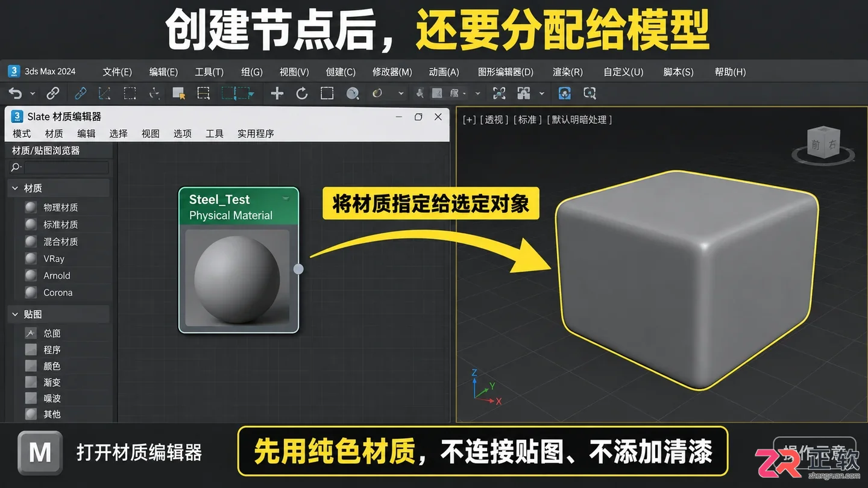Click the Select and Place sphere icon
Image resolution: width=868 pixels, height=488 pixels.
coord(353,93)
